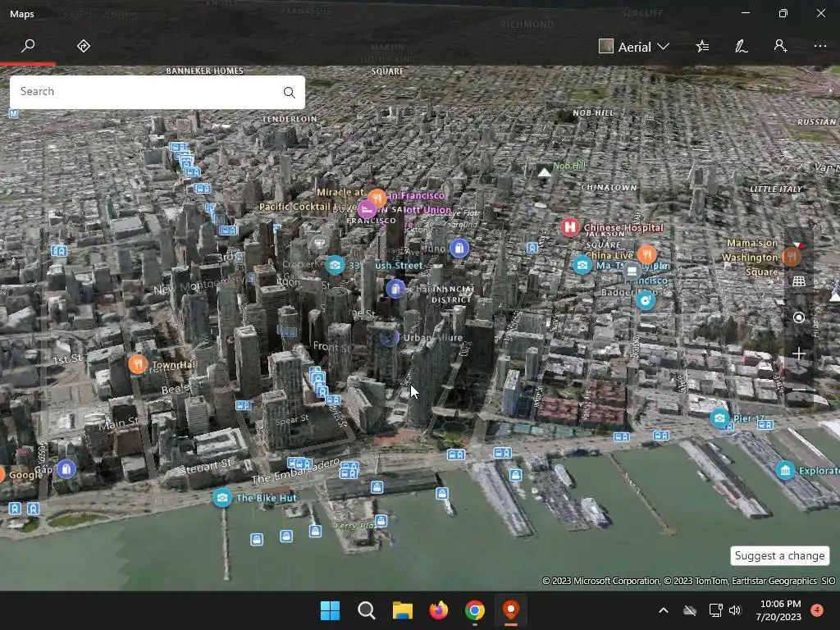Click the Urban Allure label text

pos(433,337)
